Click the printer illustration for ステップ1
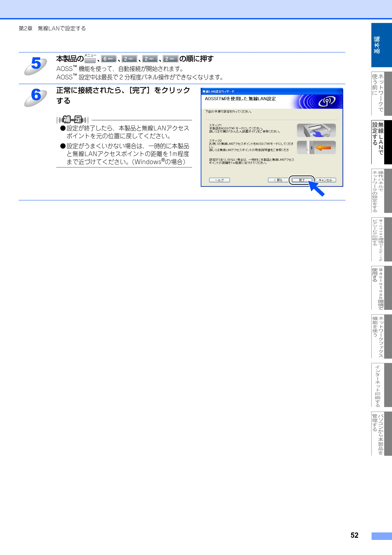This screenshot has width=392, height=555. 316,130
